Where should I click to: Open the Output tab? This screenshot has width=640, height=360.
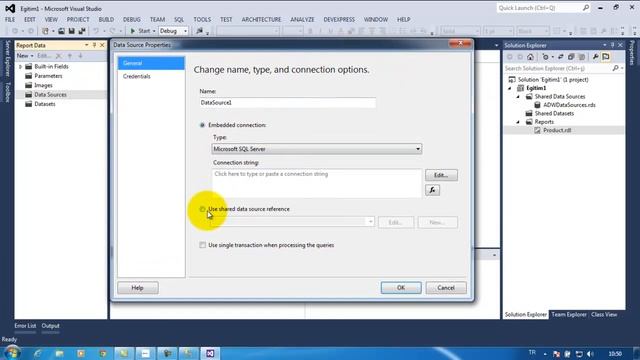(x=51, y=326)
